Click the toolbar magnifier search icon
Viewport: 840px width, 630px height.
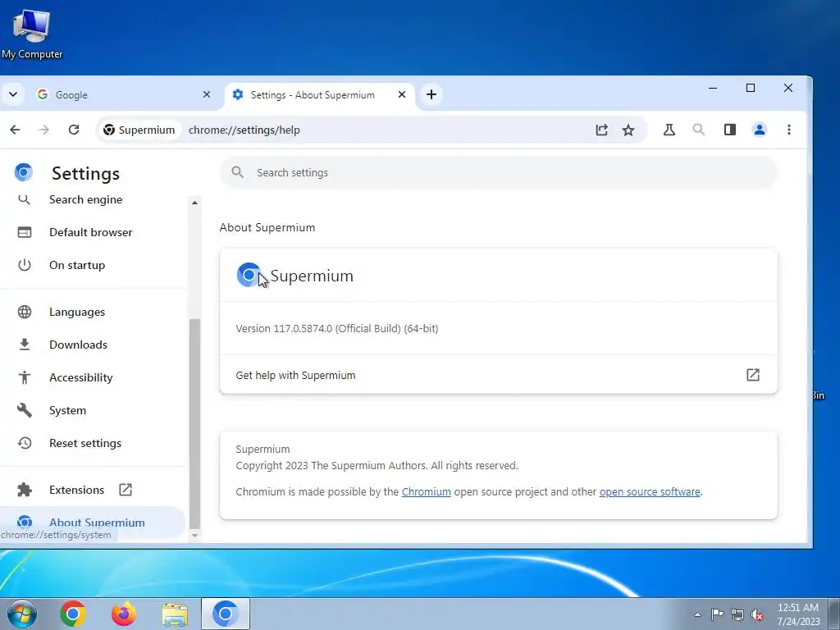tap(699, 130)
